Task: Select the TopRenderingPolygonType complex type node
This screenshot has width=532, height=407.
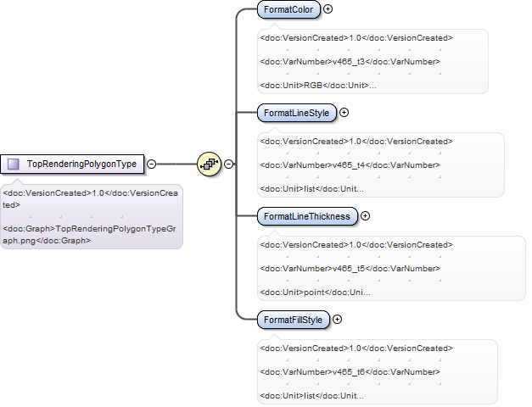Action: 72,164
